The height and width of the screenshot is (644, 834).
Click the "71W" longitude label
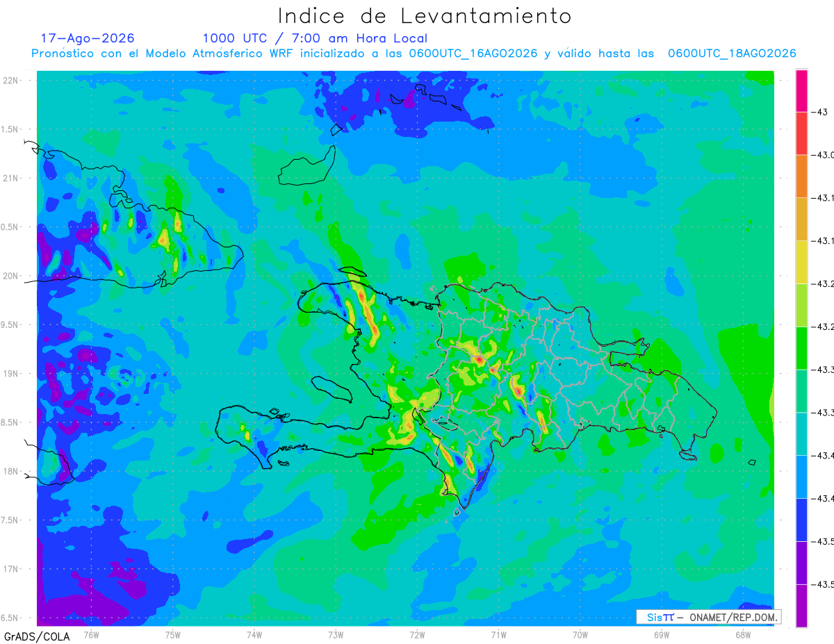(498, 635)
